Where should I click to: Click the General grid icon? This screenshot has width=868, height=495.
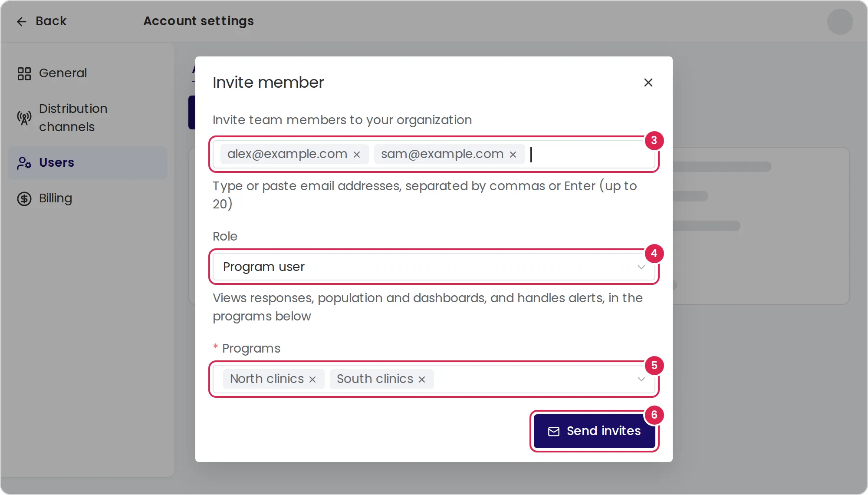pyautogui.click(x=24, y=73)
